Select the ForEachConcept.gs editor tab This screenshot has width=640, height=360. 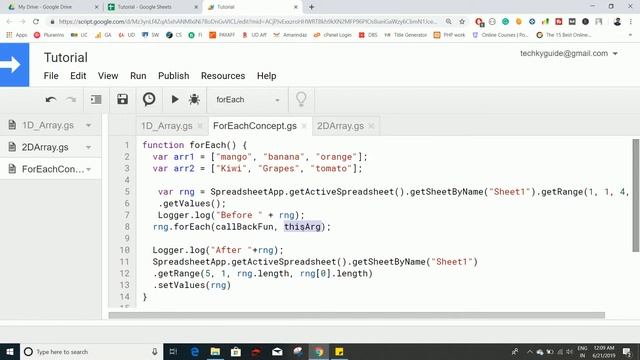click(x=255, y=126)
